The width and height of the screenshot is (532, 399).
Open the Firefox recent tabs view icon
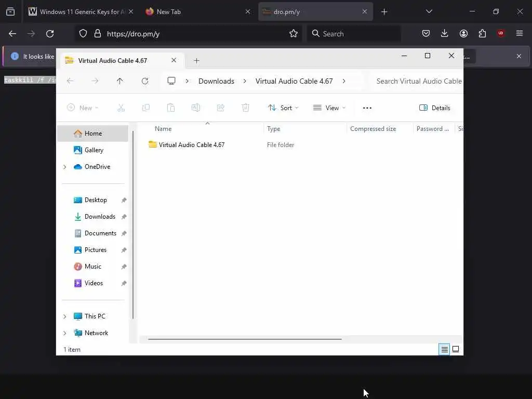point(10,12)
